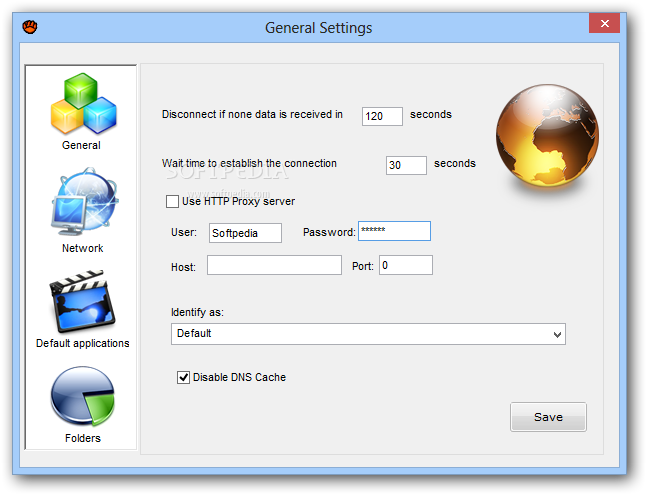This screenshot has width=647, height=495.
Task: Open the Folders pie chart icon
Action: (83, 396)
